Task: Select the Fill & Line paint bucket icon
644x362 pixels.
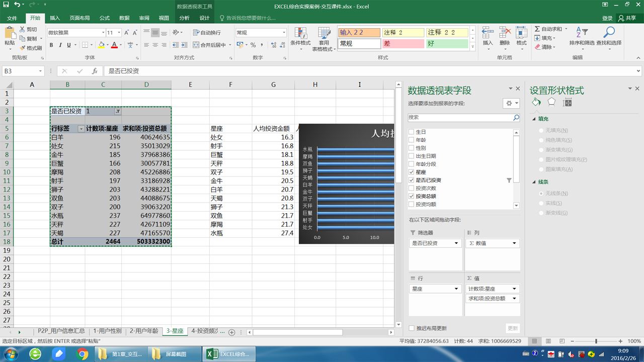Action: [536, 102]
